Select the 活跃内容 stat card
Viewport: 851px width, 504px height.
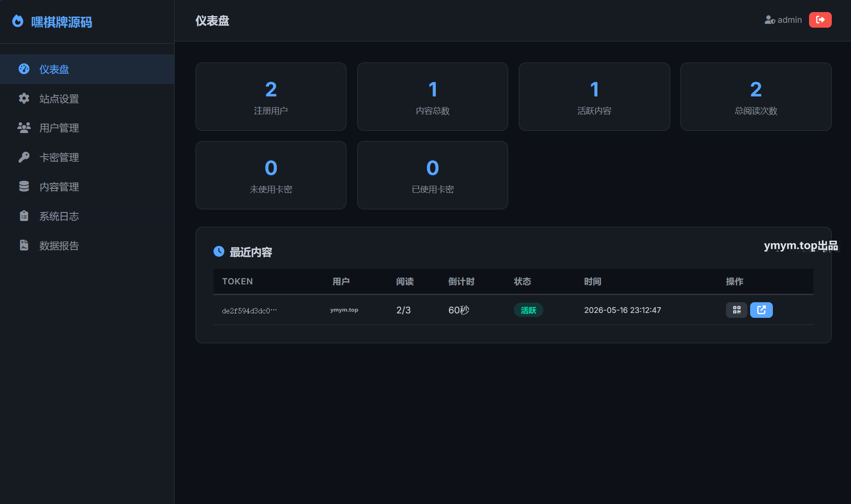pos(594,96)
